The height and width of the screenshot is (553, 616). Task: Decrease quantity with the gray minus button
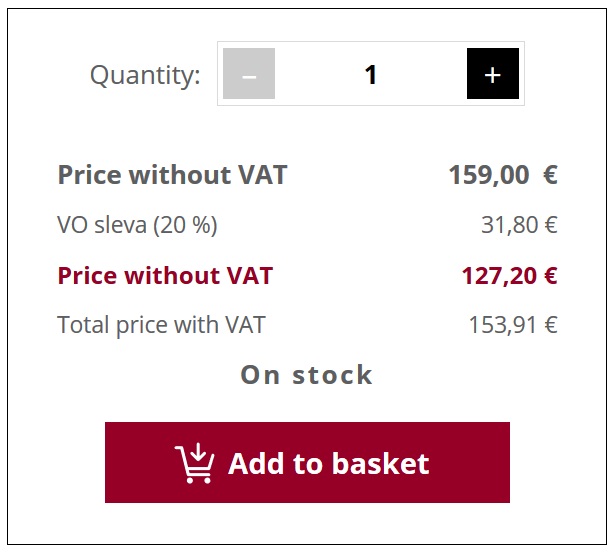(x=249, y=73)
